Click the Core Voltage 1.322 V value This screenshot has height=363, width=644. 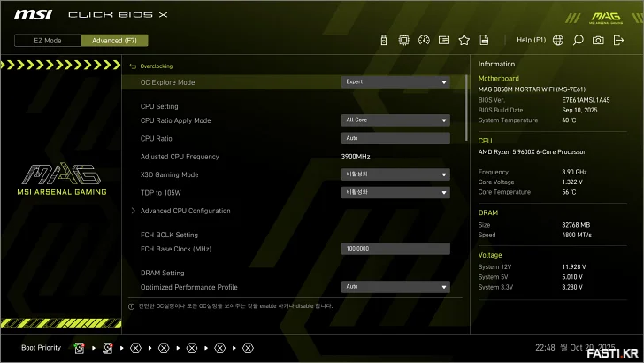pyautogui.click(x=572, y=182)
